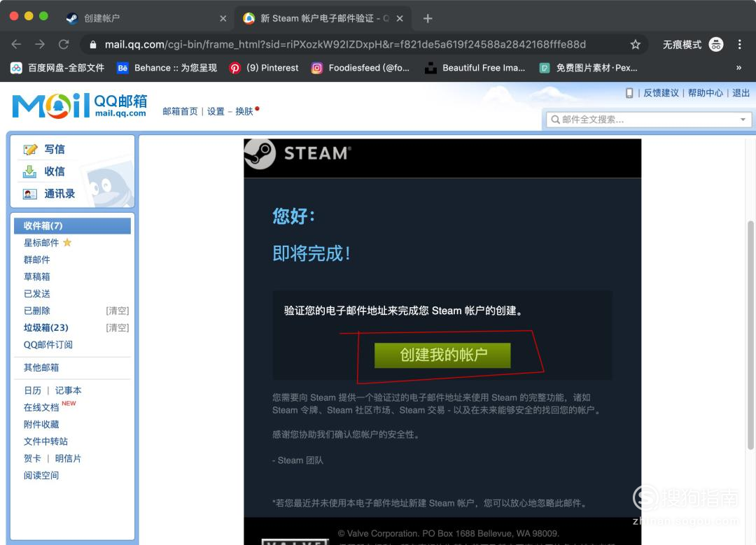The image size is (756, 545).
Task: Click the browser back arrow
Action: pos(16,43)
